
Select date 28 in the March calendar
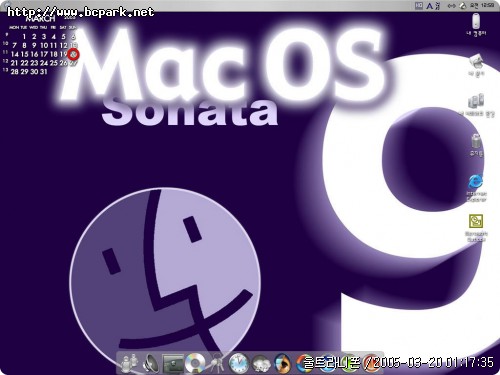click(x=14, y=71)
